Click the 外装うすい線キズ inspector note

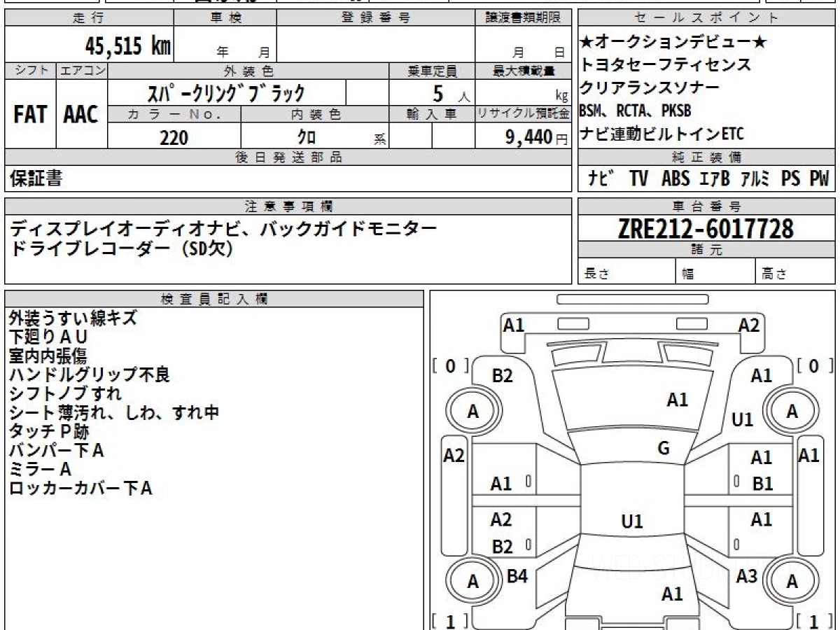(x=73, y=318)
